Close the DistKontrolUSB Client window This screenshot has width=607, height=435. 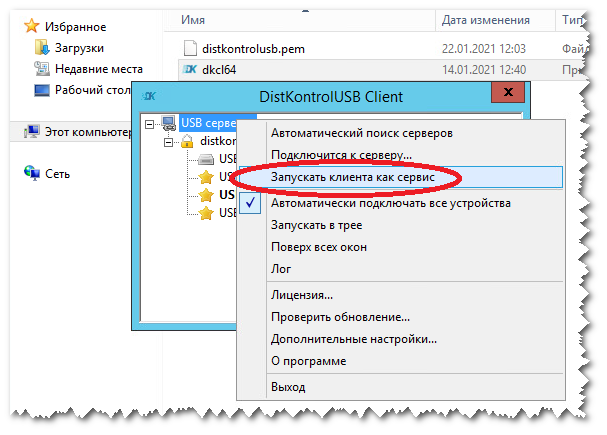[x=508, y=92]
